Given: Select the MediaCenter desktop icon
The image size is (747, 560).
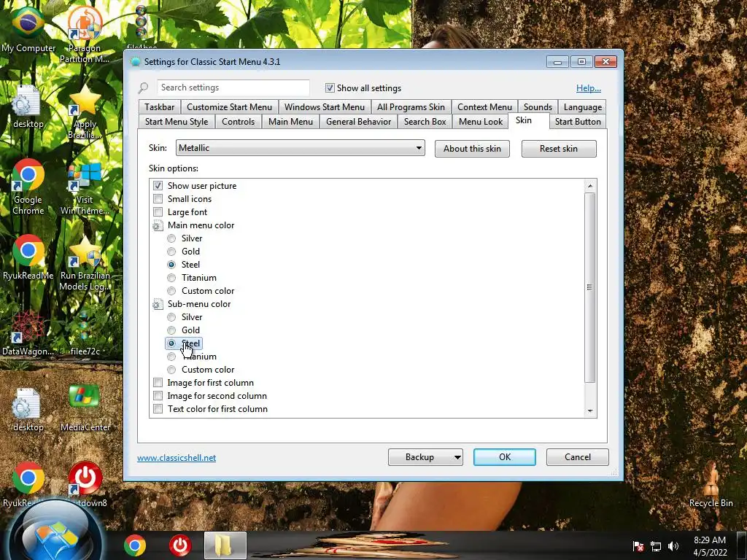Looking at the screenshot, I should pyautogui.click(x=85, y=408).
